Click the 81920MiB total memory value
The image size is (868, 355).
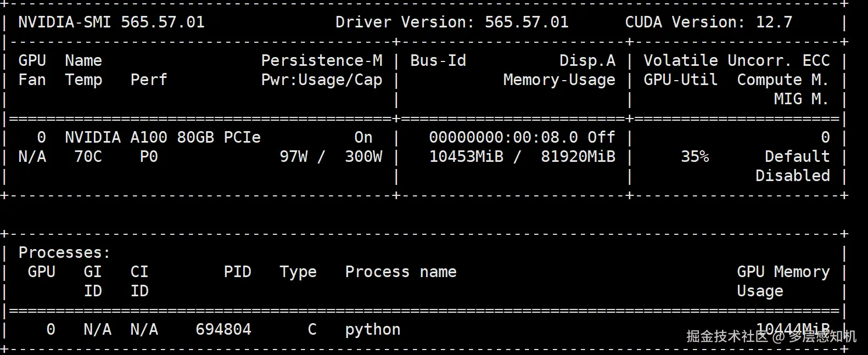click(578, 157)
